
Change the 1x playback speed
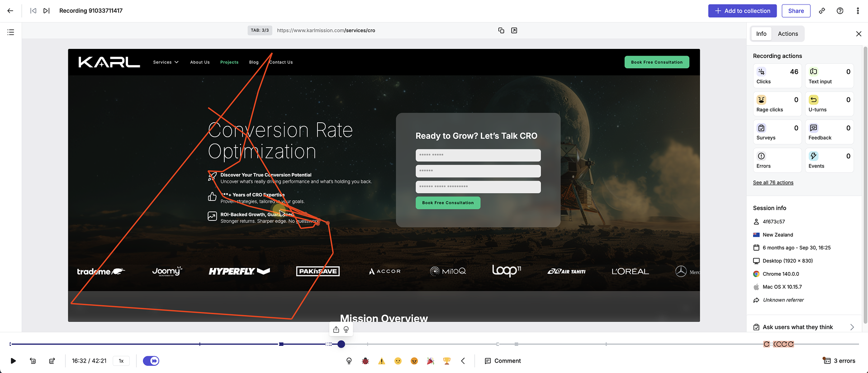tap(121, 361)
